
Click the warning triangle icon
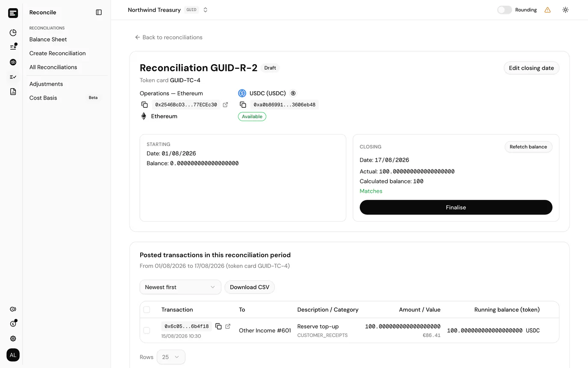click(547, 10)
